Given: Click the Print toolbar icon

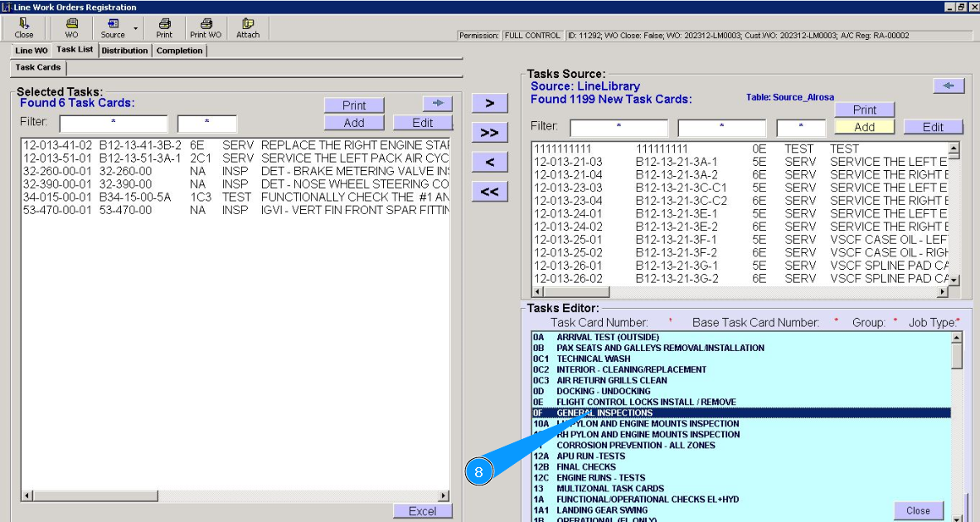Looking at the screenshot, I should 164,28.
